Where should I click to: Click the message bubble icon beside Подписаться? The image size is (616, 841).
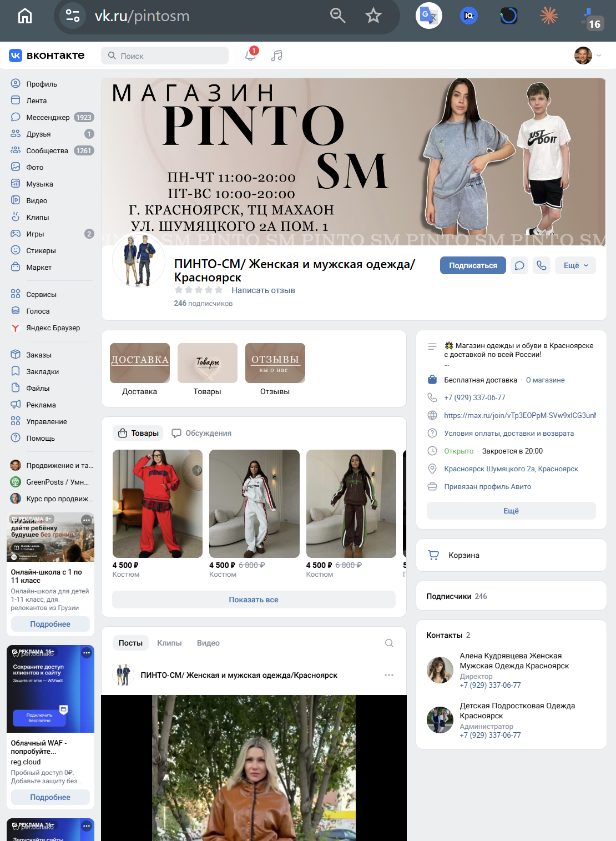click(x=519, y=265)
